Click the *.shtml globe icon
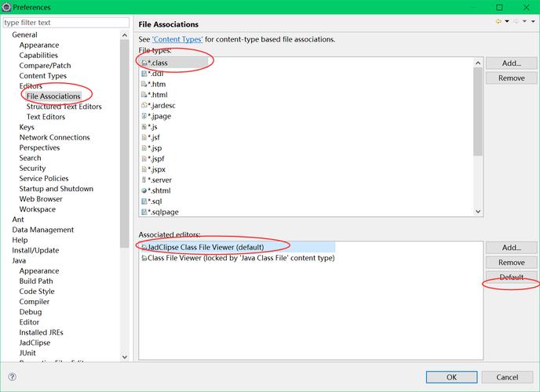540x392 pixels. 144,191
